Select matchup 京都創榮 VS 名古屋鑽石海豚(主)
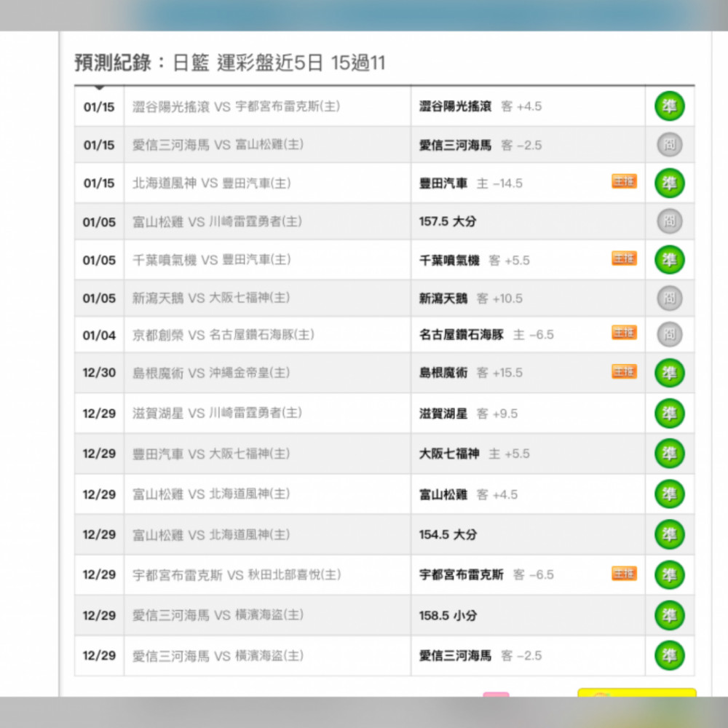The image size is (728, 728). [x=223, y=335]
